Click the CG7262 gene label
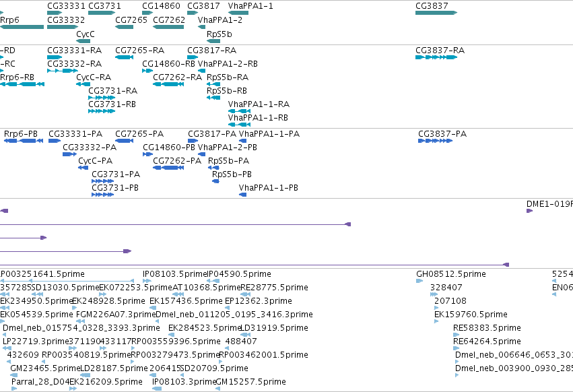The height and width of the screenshot is (392, 573). coord(169,20)
